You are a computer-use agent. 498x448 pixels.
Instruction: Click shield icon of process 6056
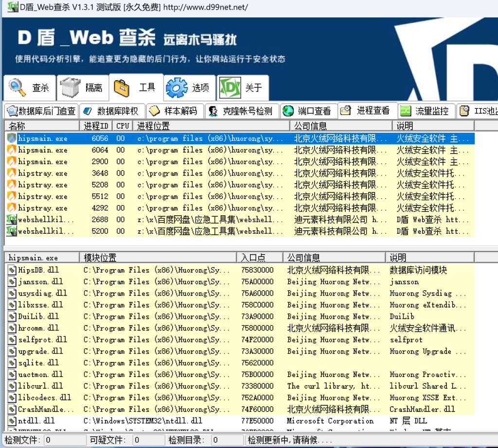pyautogui.click(x=12, y=138)
